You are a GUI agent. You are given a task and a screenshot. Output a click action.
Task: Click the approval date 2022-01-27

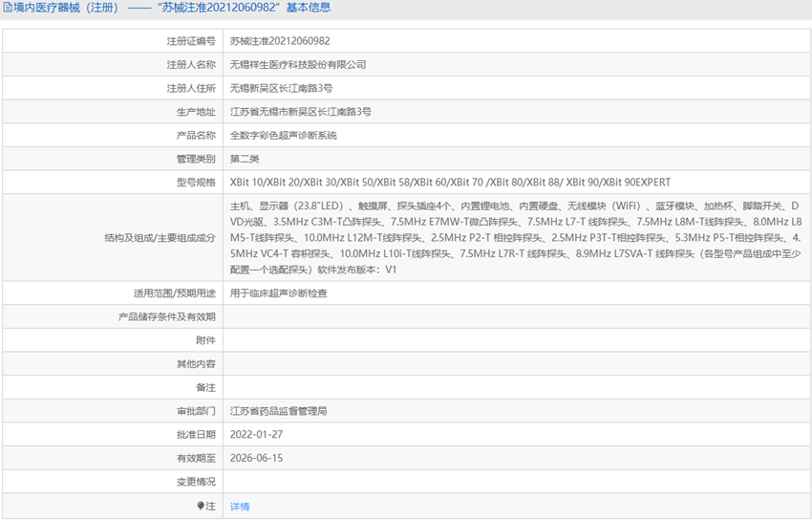(x=256, y=435)
